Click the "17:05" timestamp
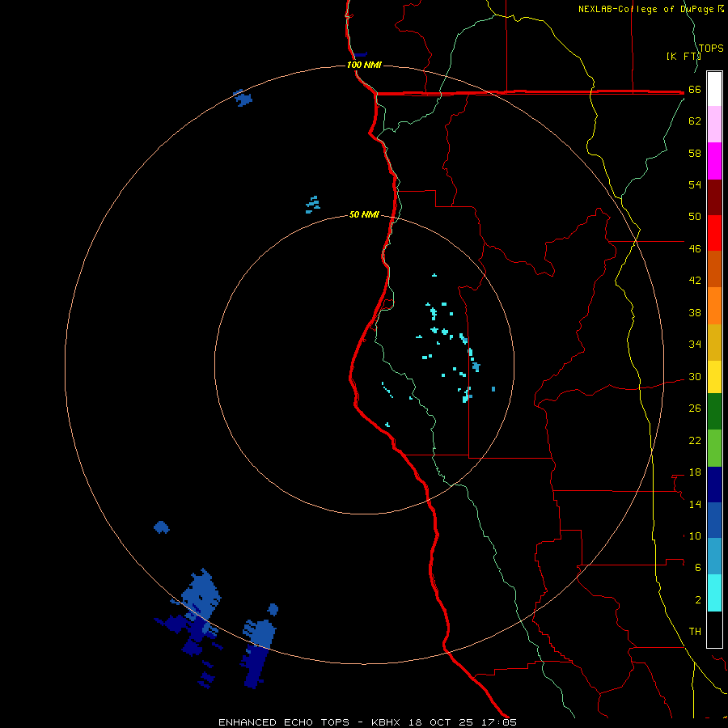Image resolution: width=728 pixels, height=728 pixels. click(x=498, y=722)
